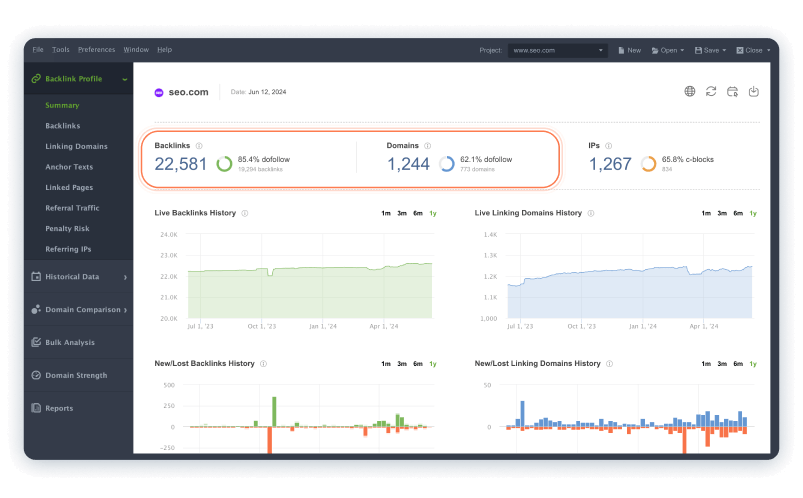Open the Window menu
Image resolution: width=803 pixels, height=498 pixels.
tap(136, 50)
